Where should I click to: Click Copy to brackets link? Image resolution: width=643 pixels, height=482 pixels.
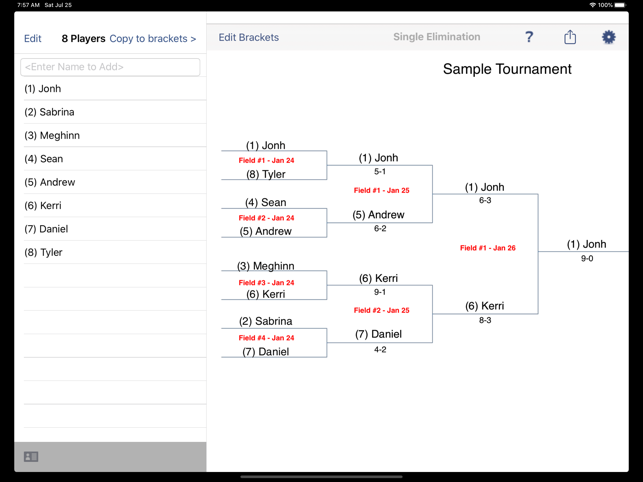point(153,39)
